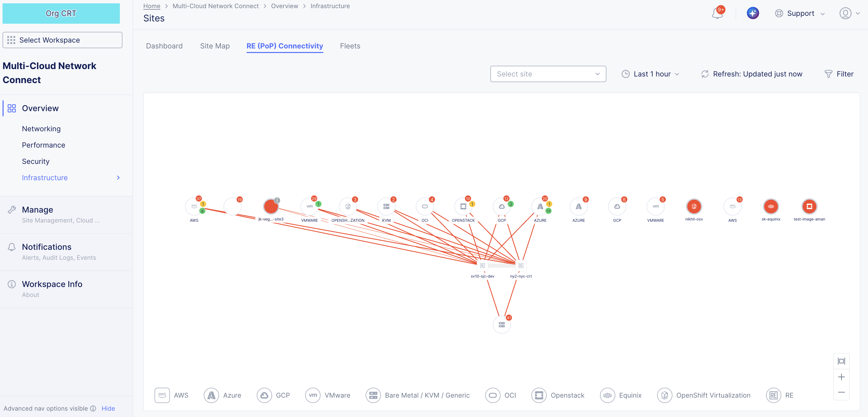Open the Select Workspace grid icon

[x=11, y=40]
